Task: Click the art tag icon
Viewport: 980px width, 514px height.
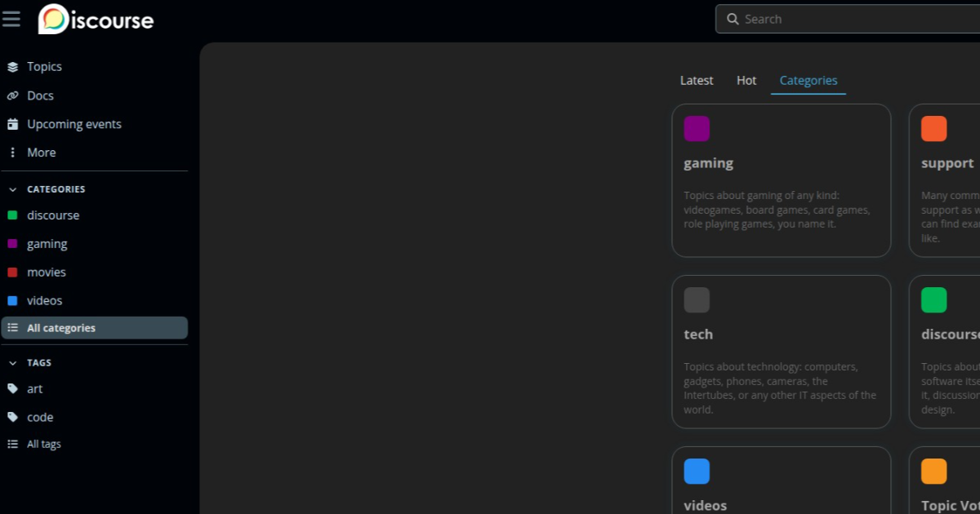Action: click(x=12, y=389)
